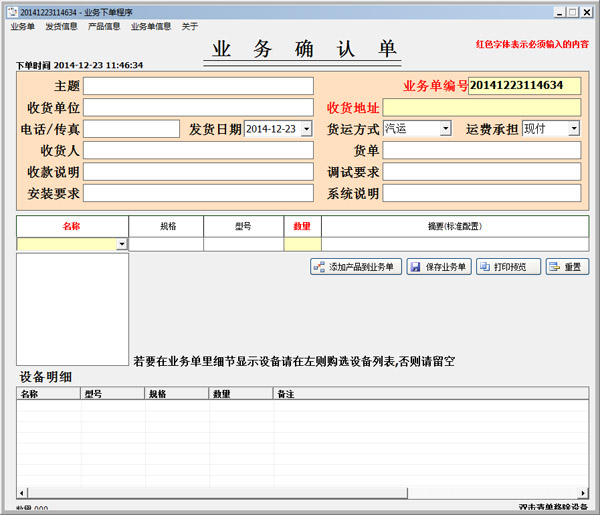Viewport: 600px width, 515px height.
Task: Focus the 收货地址 yellow input field
Action: [482, 108]
